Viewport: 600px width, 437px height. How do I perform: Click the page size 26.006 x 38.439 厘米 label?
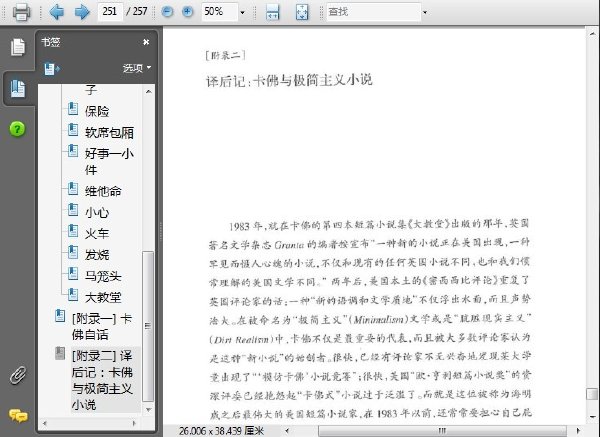pos(221,431)
